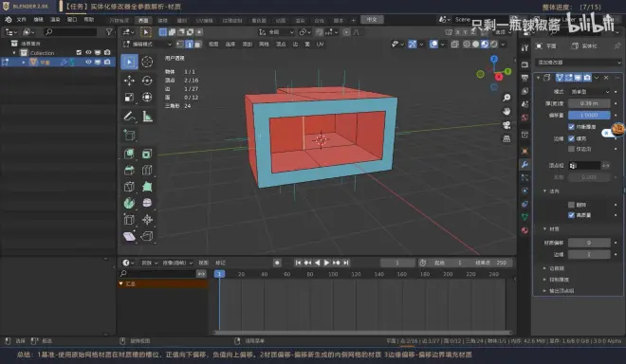Select the Smooth vertices tool

pos(147,203)
